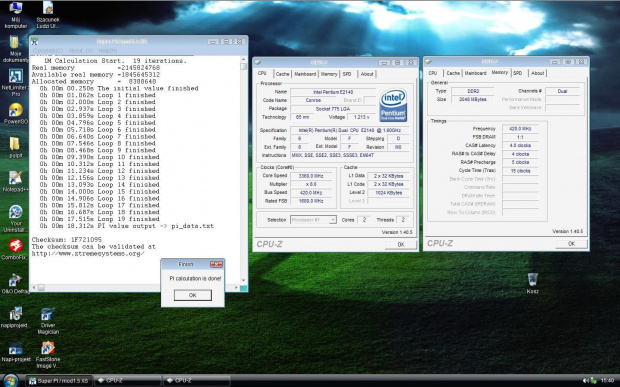Click the taskbar clock in the tray

[608, 381]
